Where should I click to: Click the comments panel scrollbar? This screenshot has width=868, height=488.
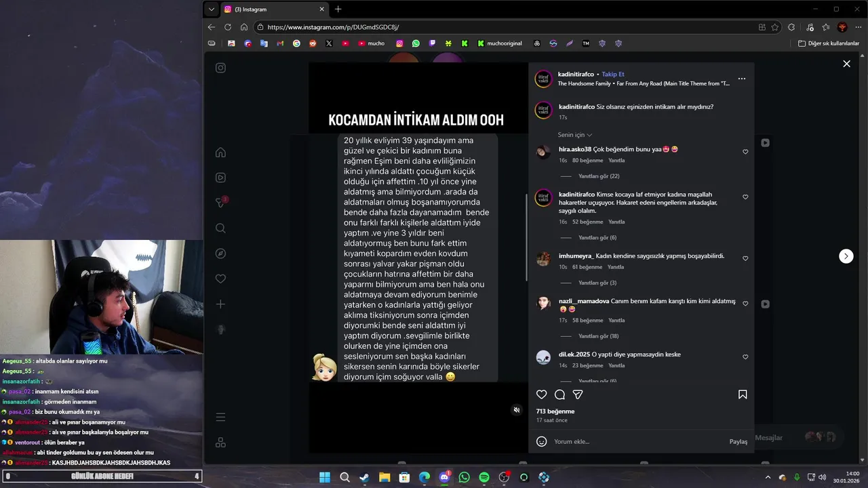point(528,238)
